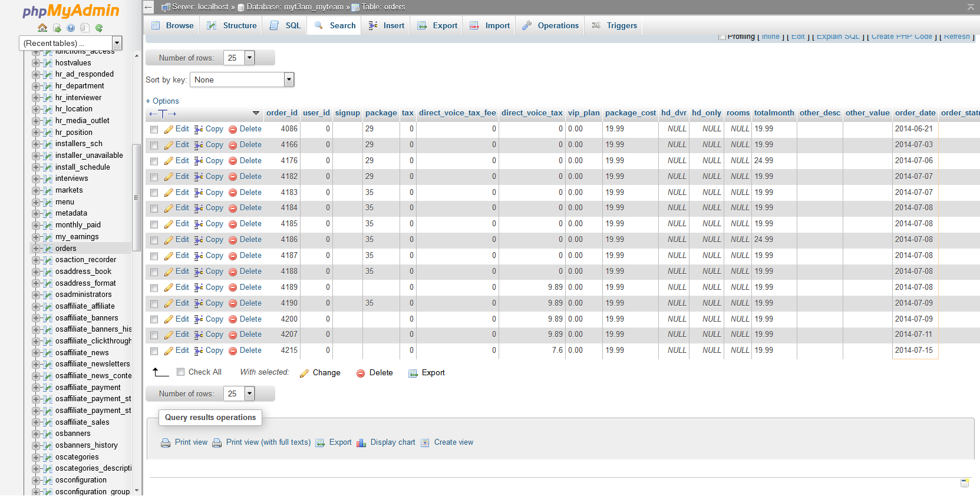Click the Database myt3am_myteam breadcrumb

click(295, 7)
